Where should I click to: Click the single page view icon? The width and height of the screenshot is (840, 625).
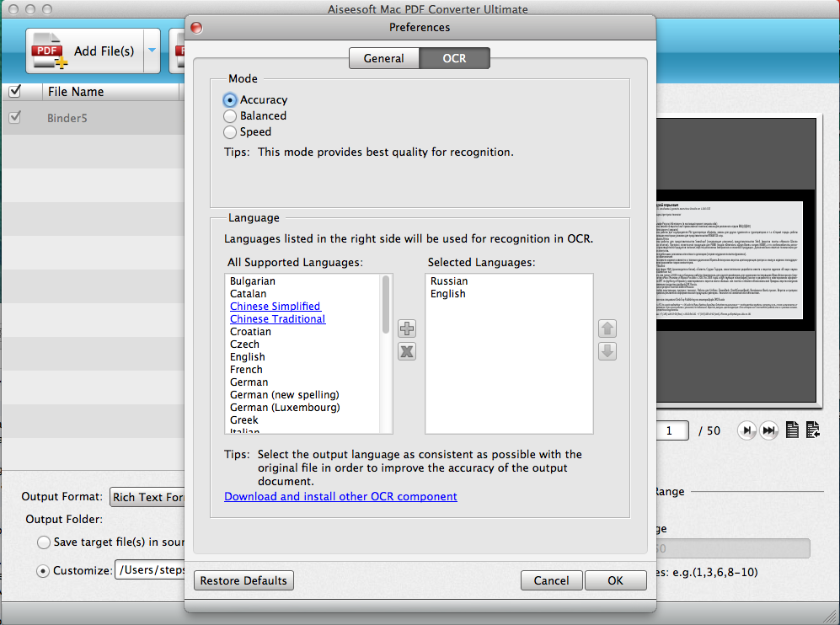(x=792, y=430)
